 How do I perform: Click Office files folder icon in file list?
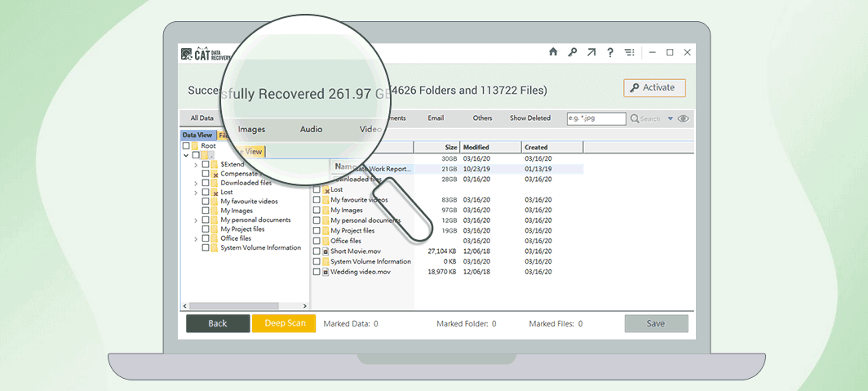pos(325,241)
